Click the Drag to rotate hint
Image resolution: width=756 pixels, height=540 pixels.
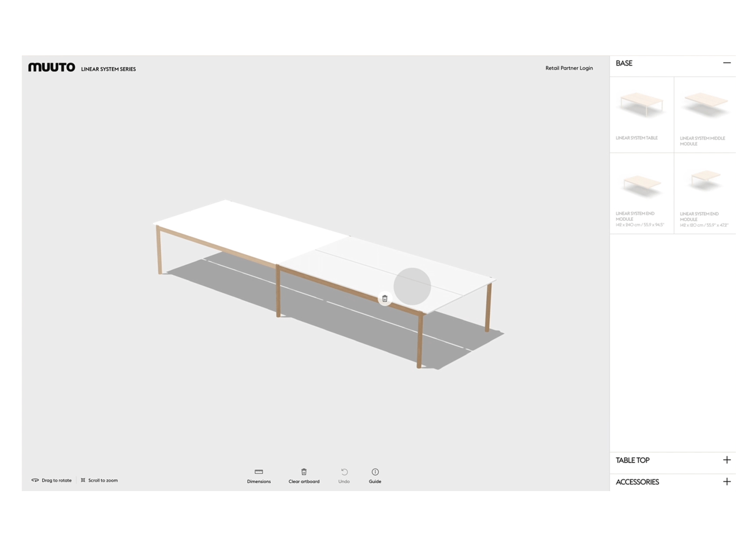click(51, 481)
